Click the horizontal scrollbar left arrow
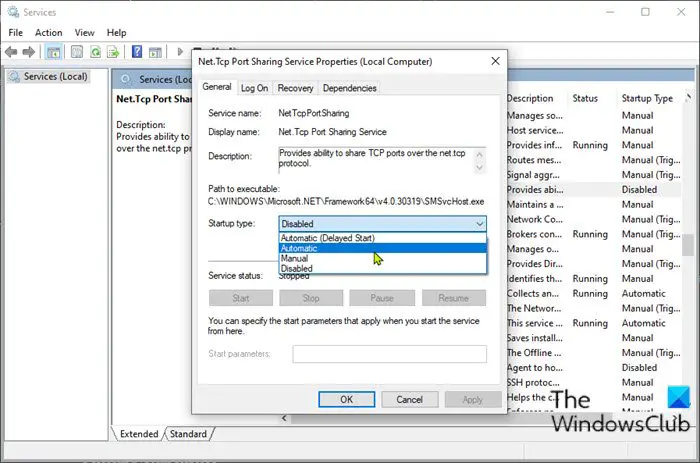The height and width of the screenshot is (463, 700). pyautogui.click(x=284, y=418)
